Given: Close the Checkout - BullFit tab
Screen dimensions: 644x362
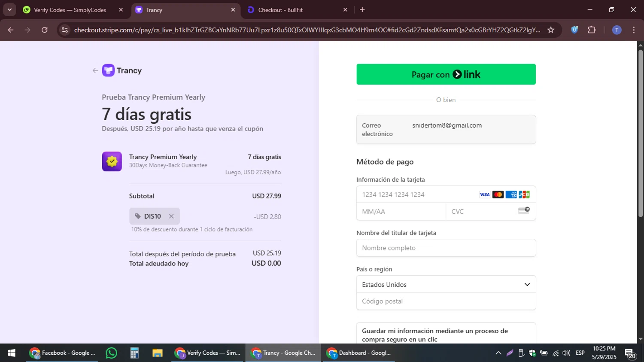Looking at the screenshot, I should point(345,10).
